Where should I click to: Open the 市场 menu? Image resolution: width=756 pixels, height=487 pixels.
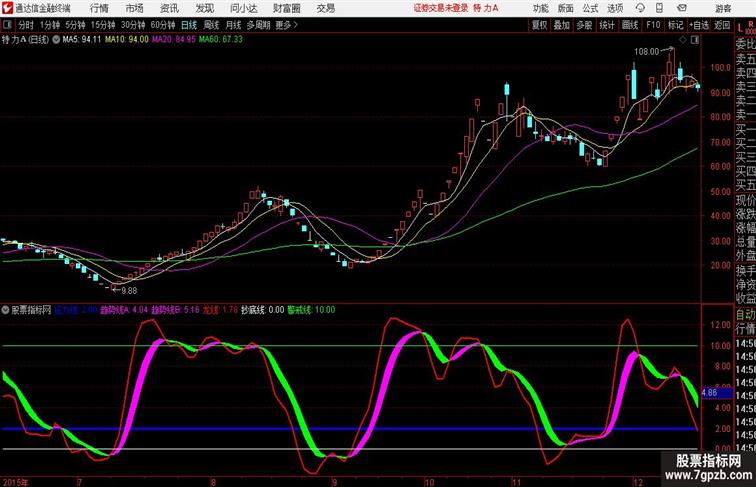pos(135,8)
